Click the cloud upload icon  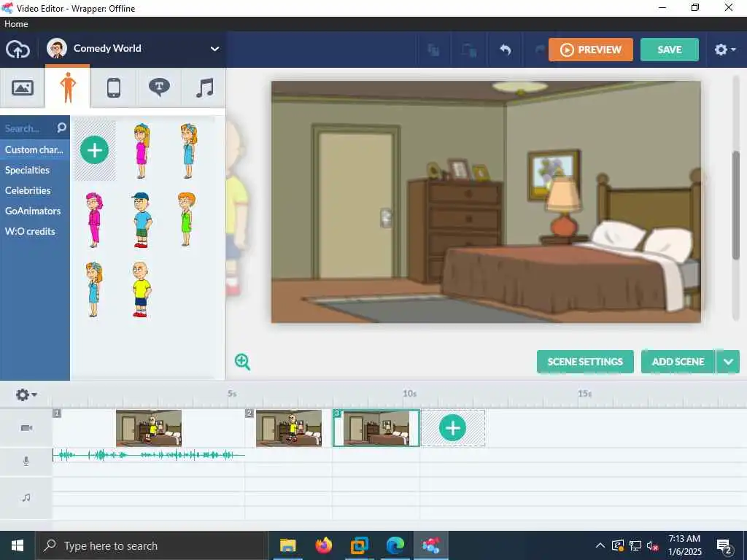click(x=18, y=49)
